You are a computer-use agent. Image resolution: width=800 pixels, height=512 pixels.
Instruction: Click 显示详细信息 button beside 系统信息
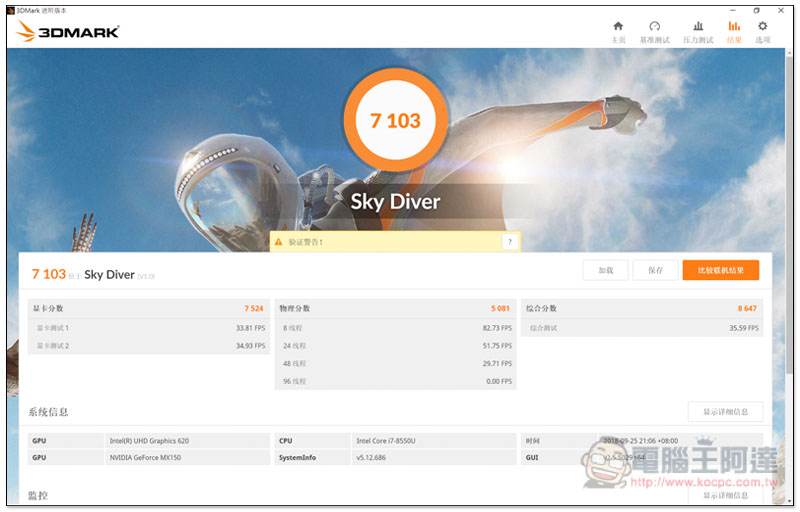tap(725, 412)
